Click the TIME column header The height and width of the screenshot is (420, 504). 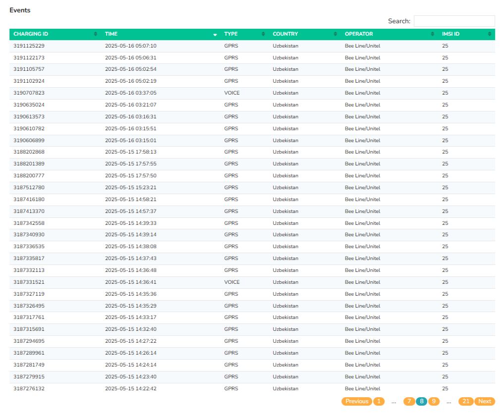click(x=111, y=34)
